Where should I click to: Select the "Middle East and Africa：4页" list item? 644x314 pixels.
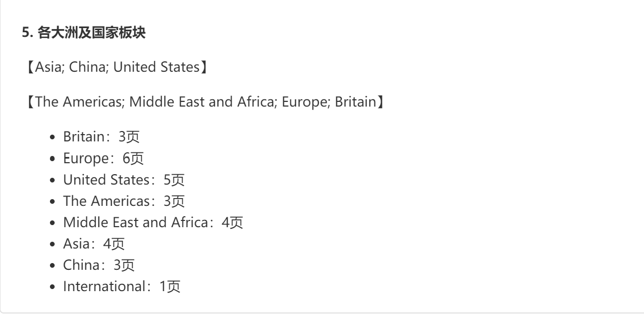pyautogui.click(x=153, y=222)
